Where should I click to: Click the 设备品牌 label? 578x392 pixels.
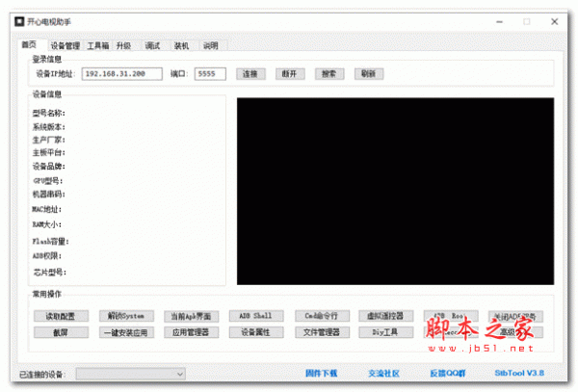click(49, 167)
